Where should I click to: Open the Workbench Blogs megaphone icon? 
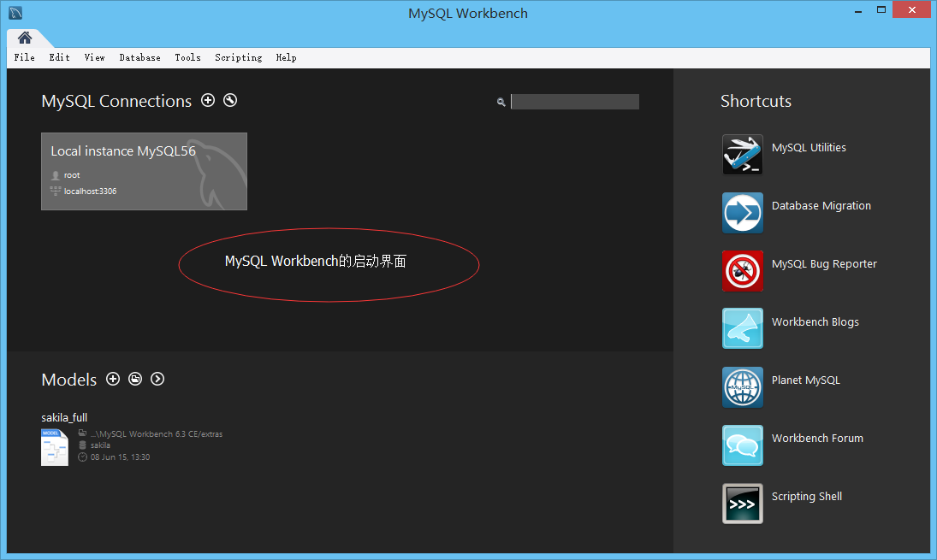[x=743, y=328]
